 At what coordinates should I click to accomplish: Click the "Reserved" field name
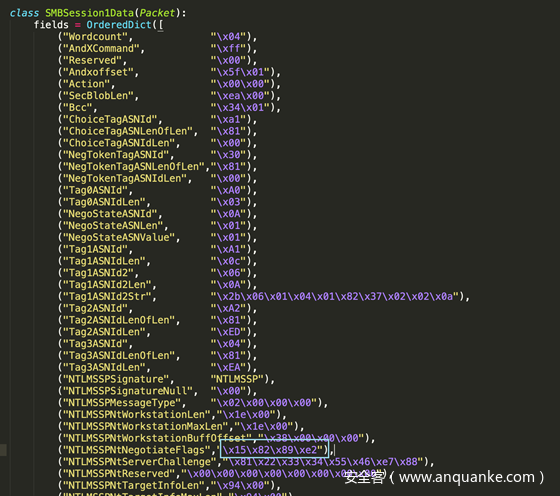[92, 60]
